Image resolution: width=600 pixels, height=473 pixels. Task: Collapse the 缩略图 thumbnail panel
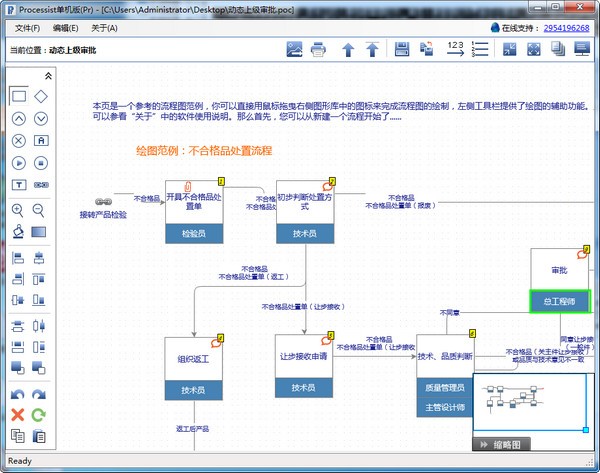483,444
